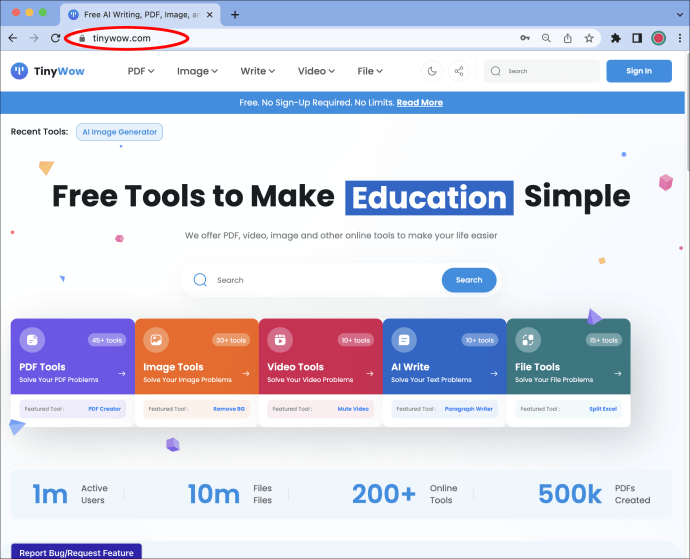Expand the Write dropdown menu
This screenshot has width=690, height=559.
coord(257,71)
